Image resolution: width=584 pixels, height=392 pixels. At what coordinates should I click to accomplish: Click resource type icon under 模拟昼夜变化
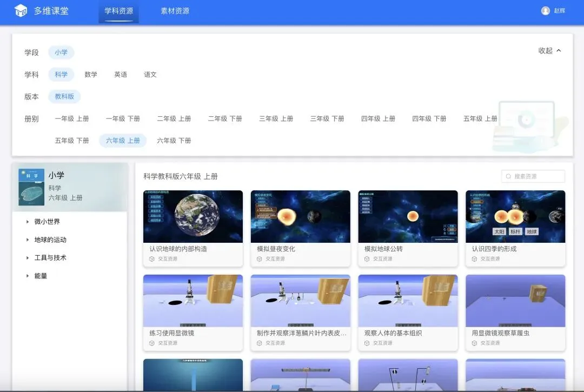coord(259,259)
